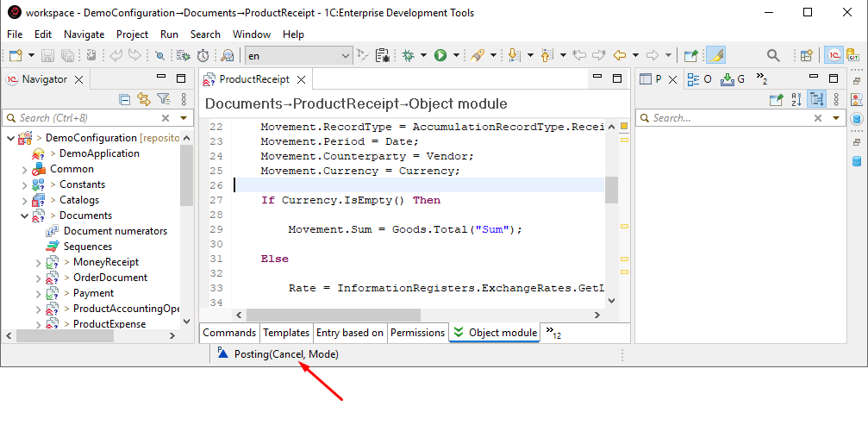Click the editor horizontal scrollbar

click(345, 316)
